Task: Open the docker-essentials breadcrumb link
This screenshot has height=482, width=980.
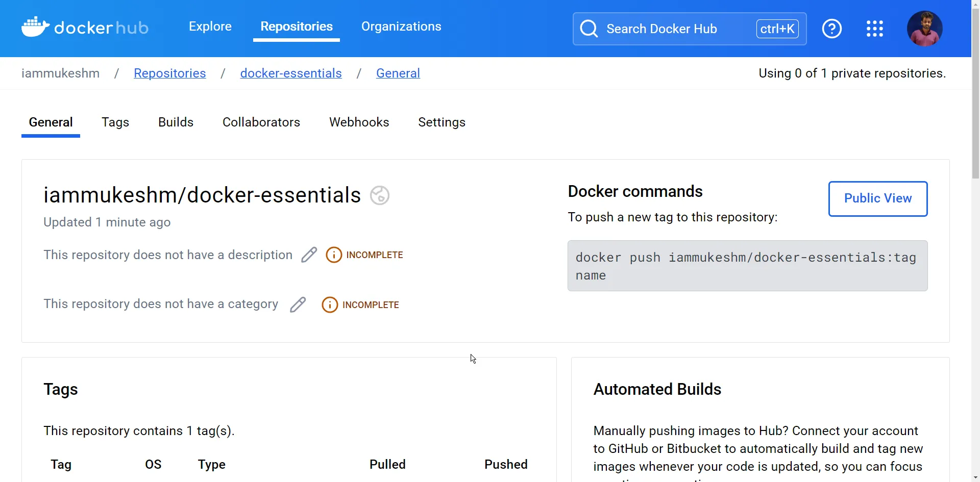Action: pos(290,73)
